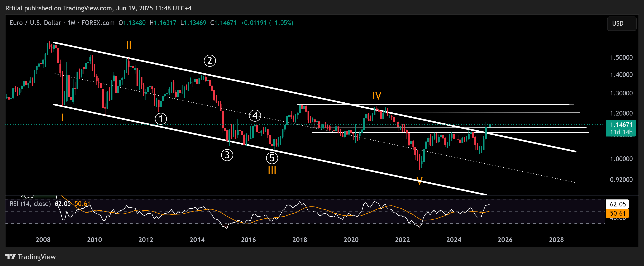This screenshot has height=266, width=644.
Task: Click the RSI (14, close) indicator label
Action: pos(30,204)
